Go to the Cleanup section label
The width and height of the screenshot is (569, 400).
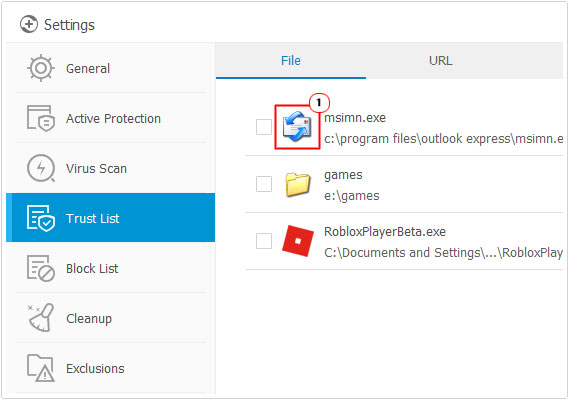point(89,318)
